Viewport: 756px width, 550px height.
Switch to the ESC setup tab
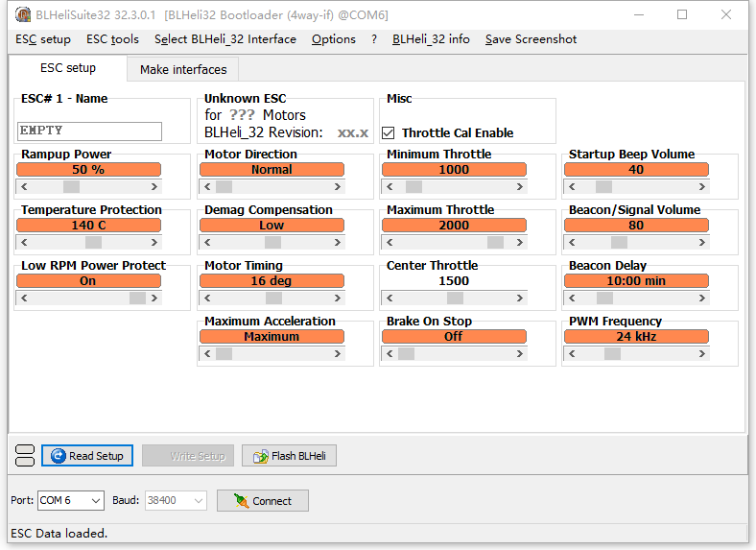(68, 68)
